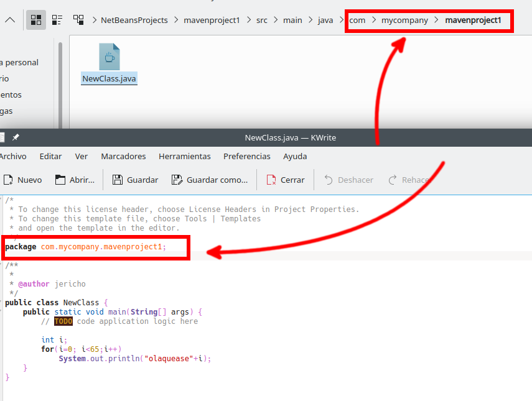Switch Dolphin to details tree view
This screenshot has height=401, width=532.
78,20
